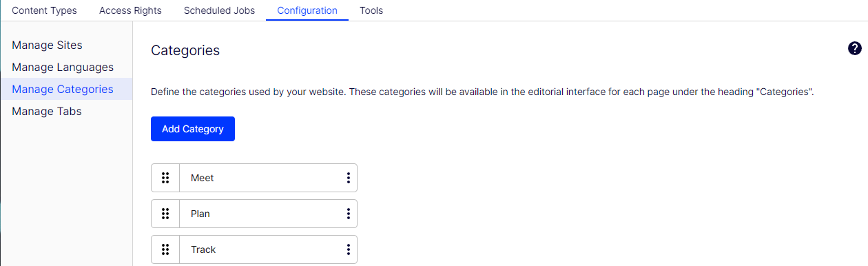The width and height of the screenshot is (868, 266).
Task: Open the three-dot menu for Plan
Action: tap(349, 214)
